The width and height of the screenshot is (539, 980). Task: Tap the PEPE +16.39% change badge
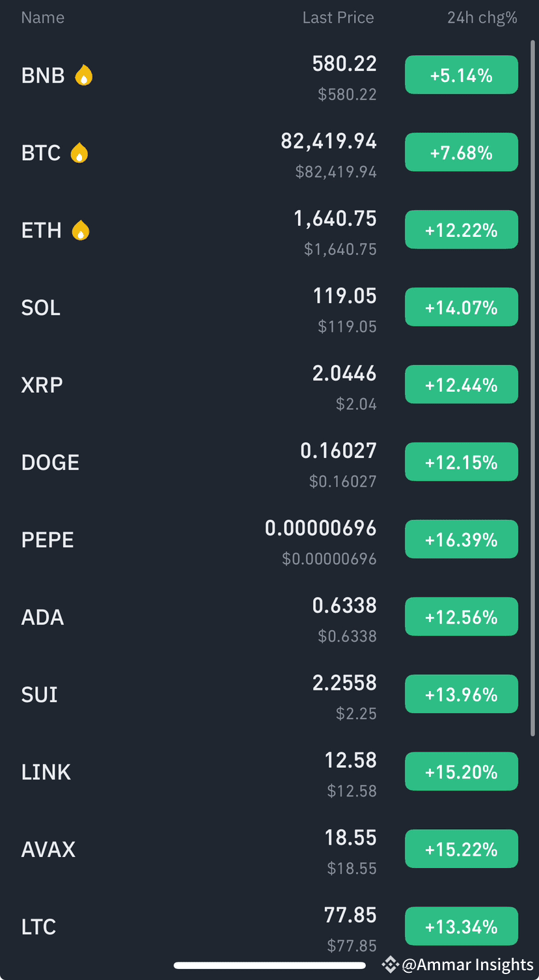(x=462, y=539)
